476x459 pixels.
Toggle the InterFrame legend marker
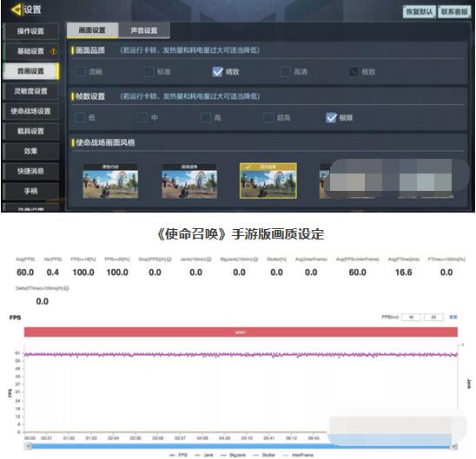[286, 455]
